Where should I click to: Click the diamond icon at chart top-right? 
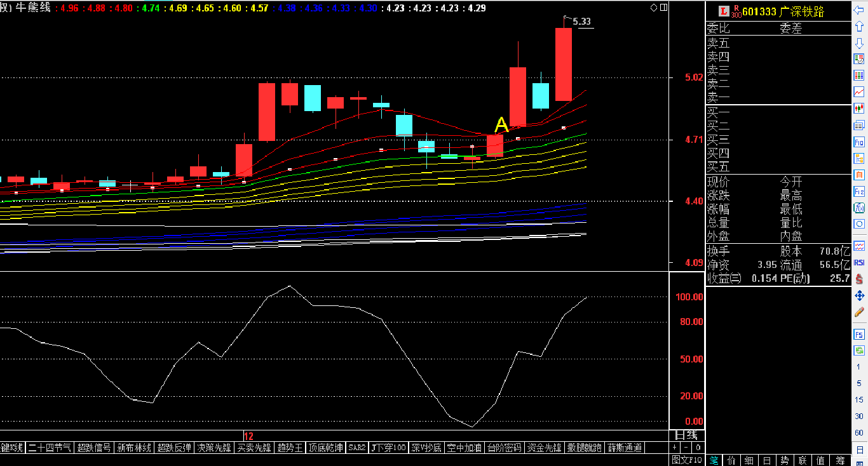pyautogui.click(x=654, y=8)
